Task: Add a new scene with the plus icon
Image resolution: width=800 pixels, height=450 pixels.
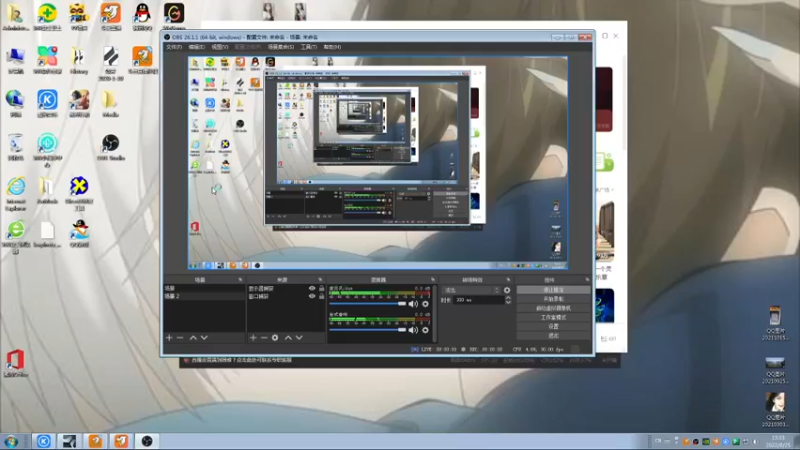Action: point(169,338)
